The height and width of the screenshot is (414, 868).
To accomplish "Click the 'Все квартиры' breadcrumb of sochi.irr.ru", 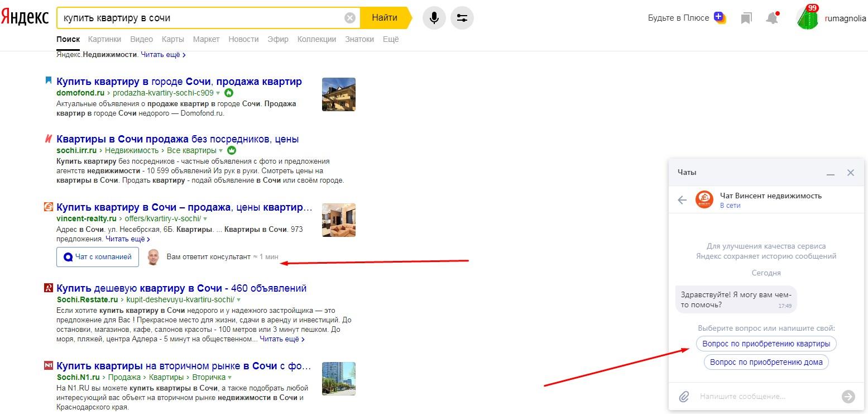I will [x=191, y=151].
